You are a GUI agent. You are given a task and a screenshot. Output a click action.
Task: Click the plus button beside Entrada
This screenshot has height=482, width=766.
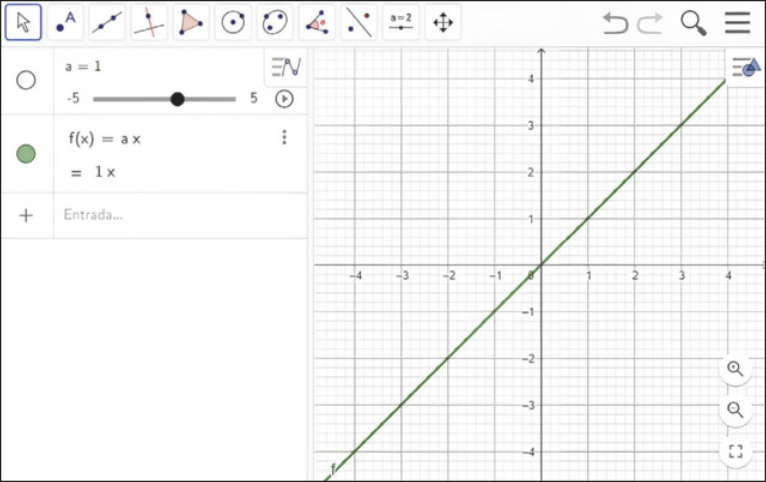pyautogui.click(x=26, y=215)
